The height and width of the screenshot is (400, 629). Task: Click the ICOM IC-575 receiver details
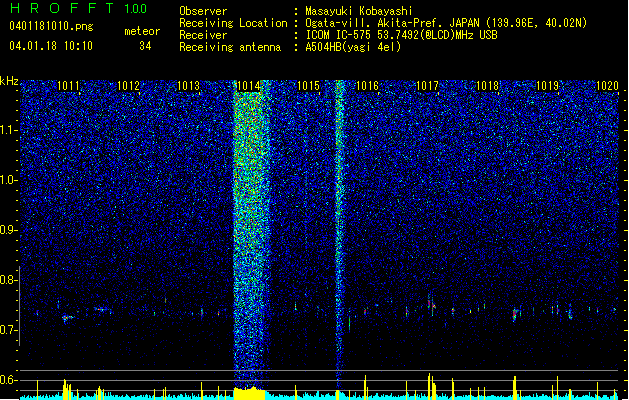(401, 35)
